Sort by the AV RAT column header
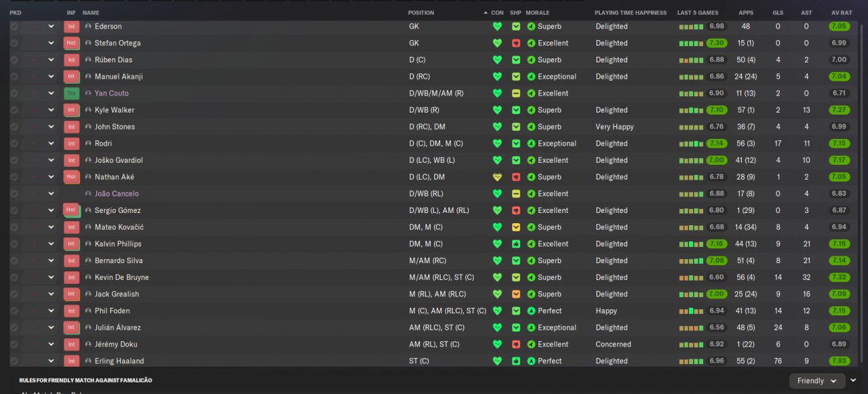The width and height of the screenshot is (868, 394). tap(841, 13)
